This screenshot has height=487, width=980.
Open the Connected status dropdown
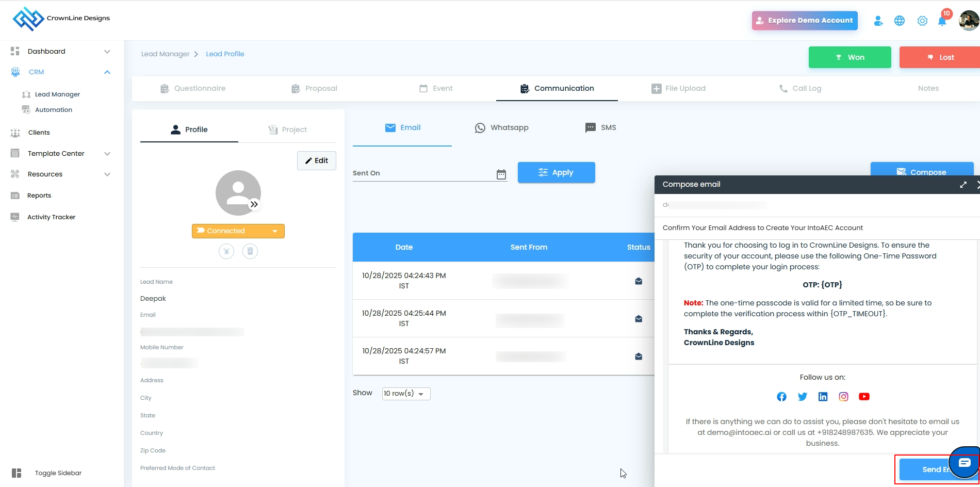click(238, 231)
